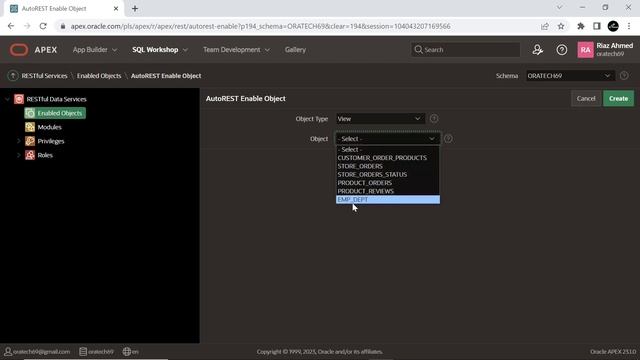
Task: Select PRODUCT_REVIEWS from the list
Action: click(x=388, y=191)
